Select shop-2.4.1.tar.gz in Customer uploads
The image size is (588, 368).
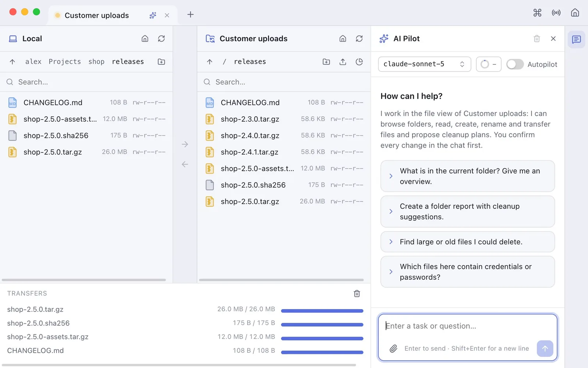[284, 152]
